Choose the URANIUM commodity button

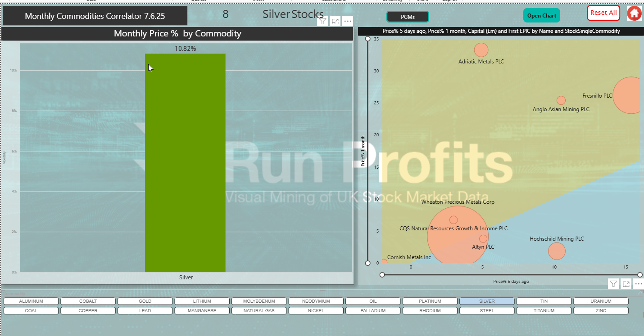601,301
